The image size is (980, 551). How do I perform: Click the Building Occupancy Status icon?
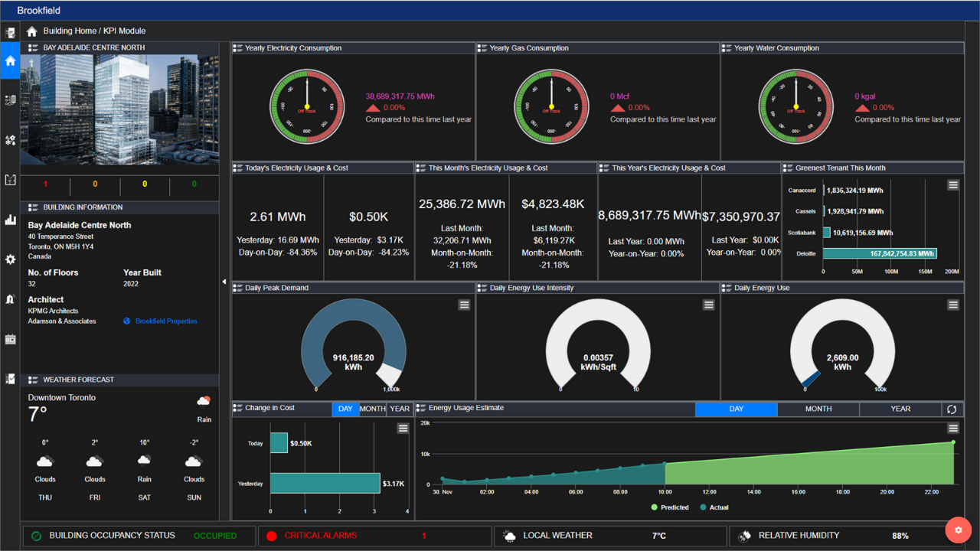point(36,536)
